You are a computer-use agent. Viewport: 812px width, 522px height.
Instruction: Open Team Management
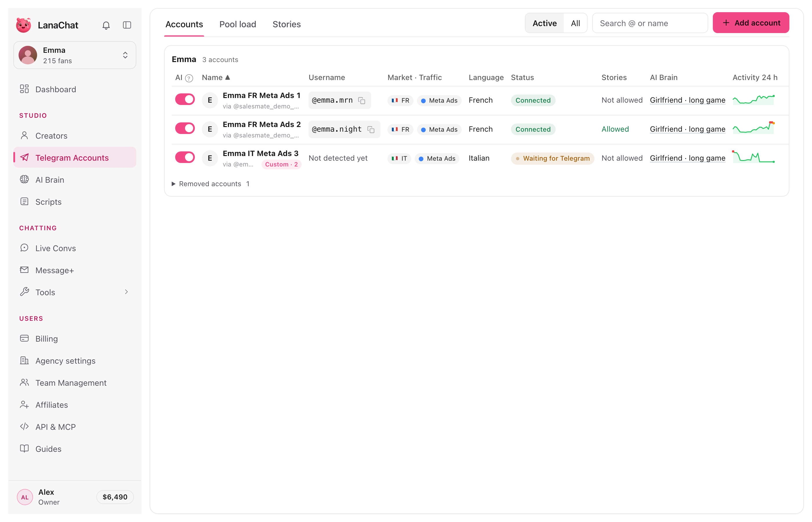click(x=75, y=383)
